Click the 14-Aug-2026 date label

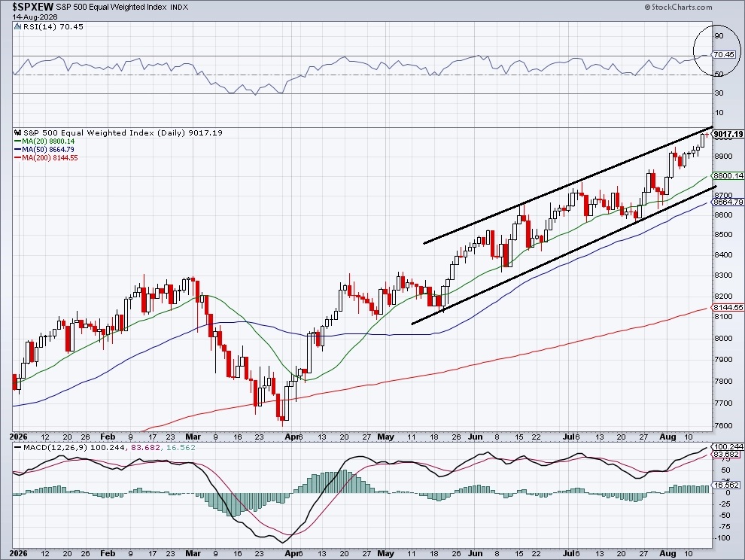(x=35, y=17)
